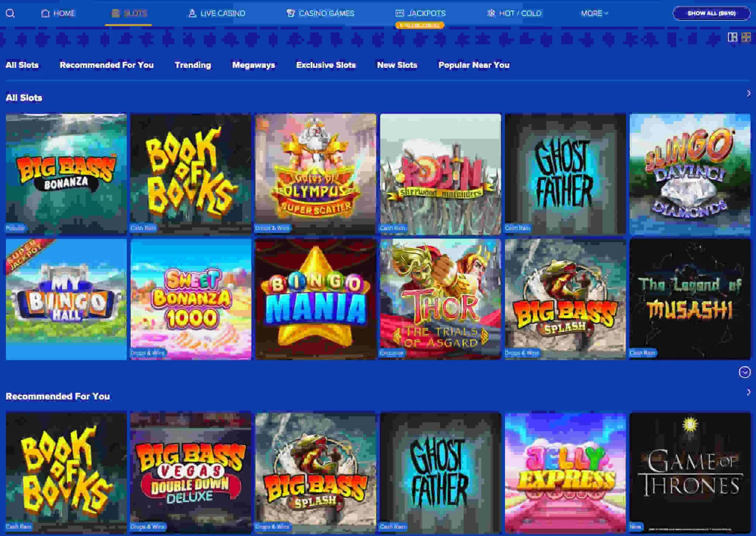Click the All Slots section heading
The image size is (756, 536).
tap(24, 98)
